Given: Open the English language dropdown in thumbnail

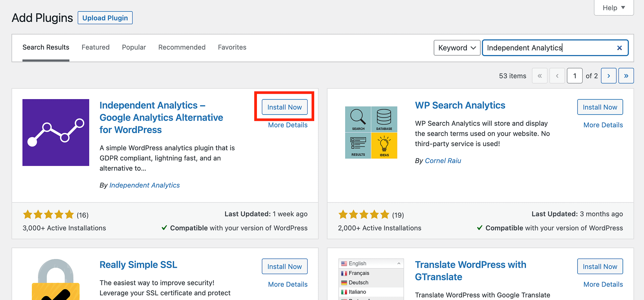Looking at the screenshot, I should pos(371,263).
